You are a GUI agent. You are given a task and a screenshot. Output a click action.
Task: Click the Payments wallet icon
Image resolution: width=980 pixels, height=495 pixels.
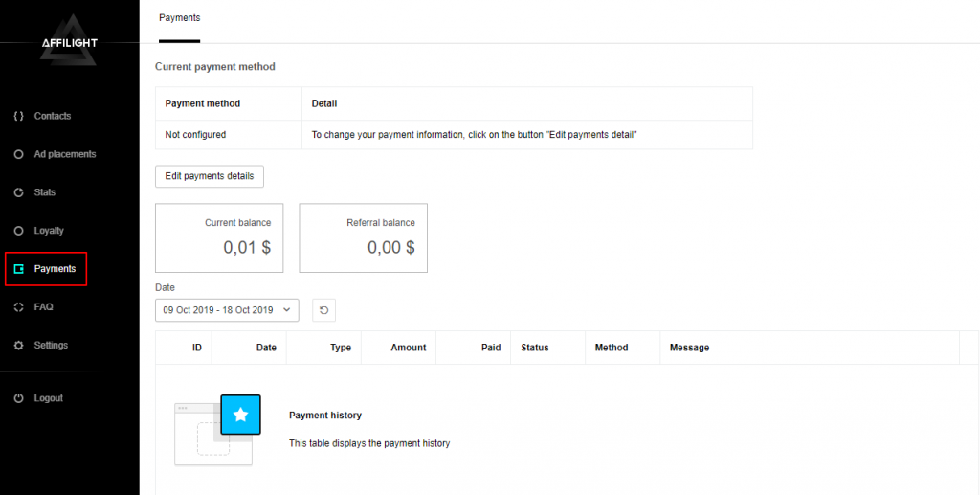(x=19, y=269)
